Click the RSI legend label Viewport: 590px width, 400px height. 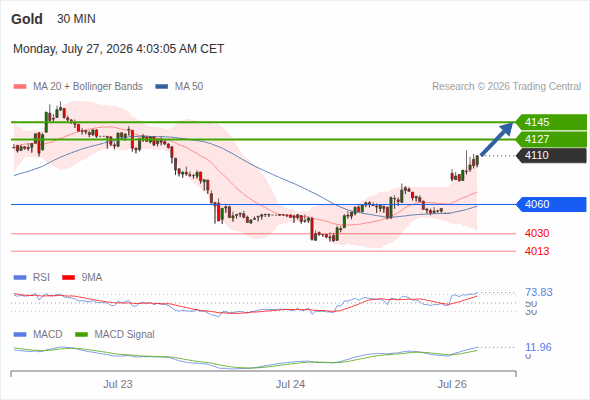(41, 278)
